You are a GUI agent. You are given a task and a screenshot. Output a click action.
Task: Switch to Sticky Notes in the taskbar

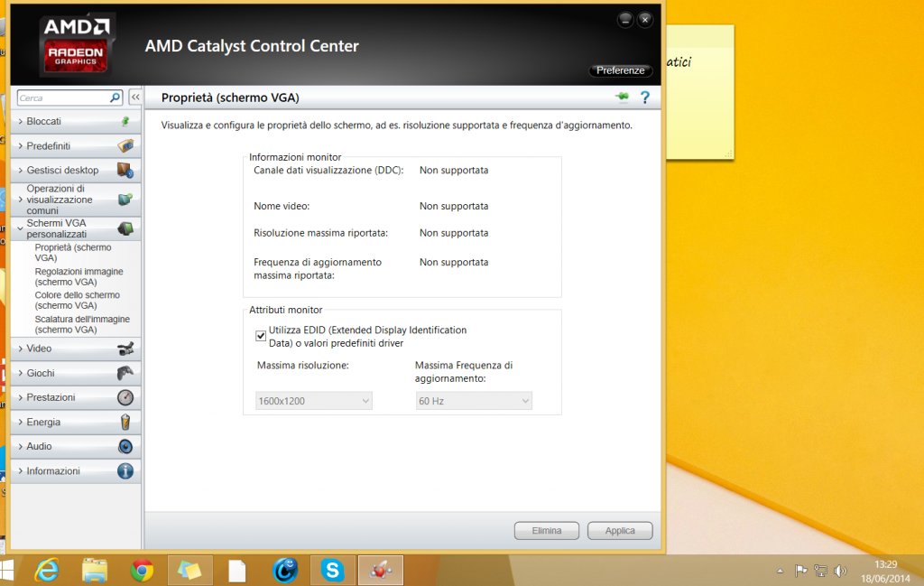click(x=189, y=570)
